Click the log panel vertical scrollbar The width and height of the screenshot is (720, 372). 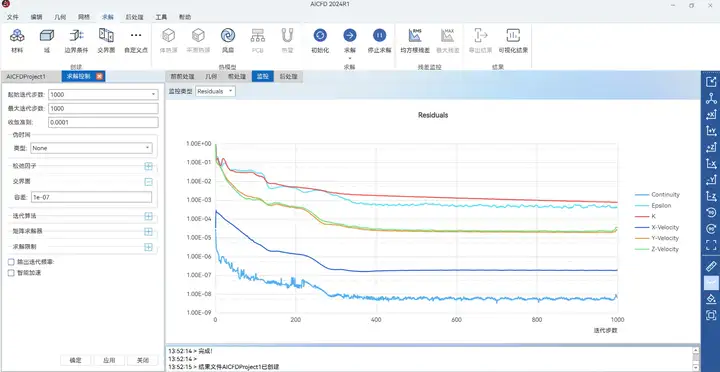pyautogui.click(x=696, y=358)
